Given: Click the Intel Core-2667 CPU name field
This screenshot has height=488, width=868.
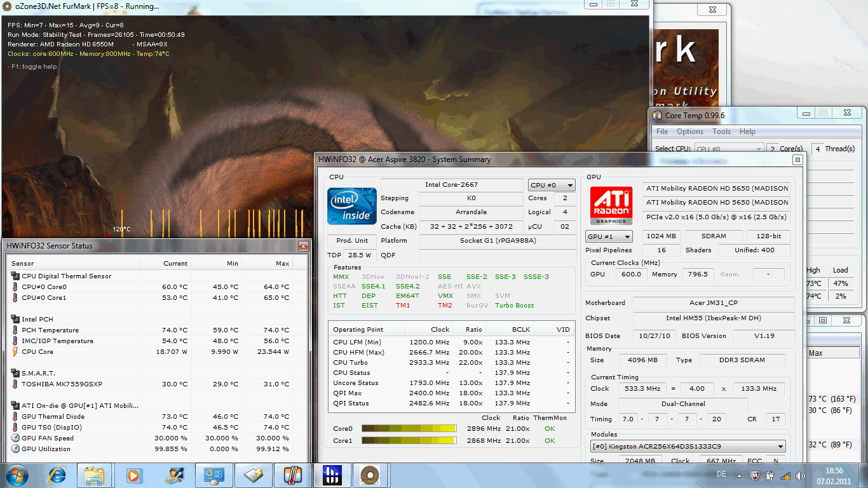Looking at the screenshot, I should [x=452, y=185].
